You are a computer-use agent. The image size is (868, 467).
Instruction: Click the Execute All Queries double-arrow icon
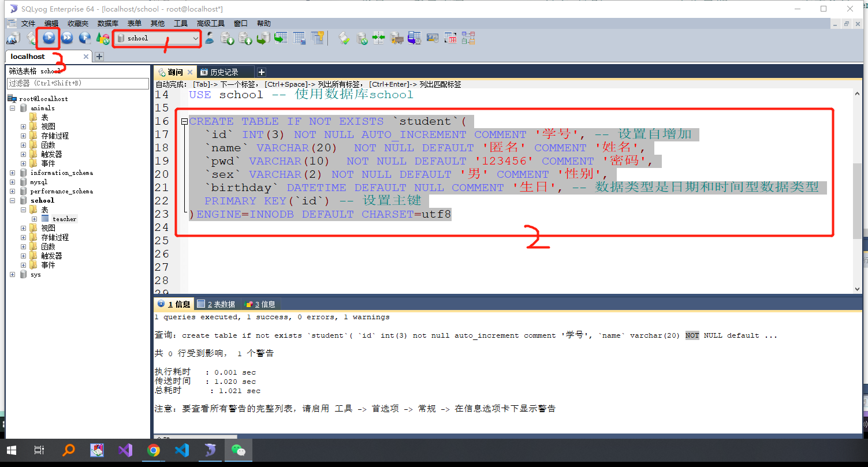[67, 38]
